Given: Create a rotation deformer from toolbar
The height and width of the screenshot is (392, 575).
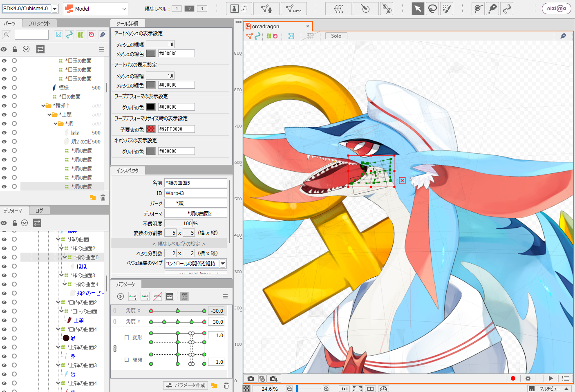Looking at the screenshot, I should 365,9.
